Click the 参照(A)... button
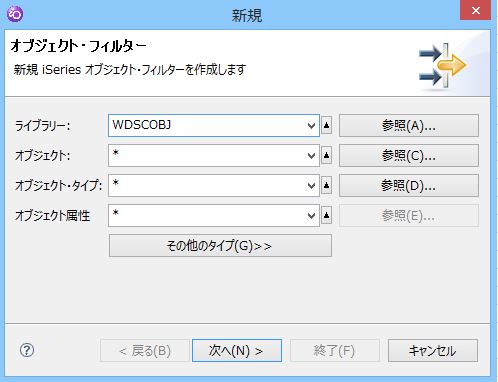Image resolution: width=498 pixels, height=382 pixels. (x=409, y=126)
